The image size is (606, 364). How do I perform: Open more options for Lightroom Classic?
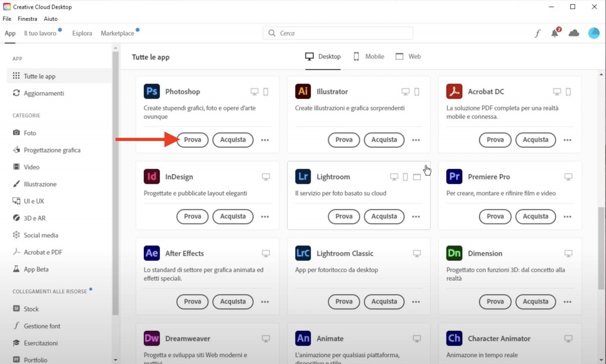point(416,302)
